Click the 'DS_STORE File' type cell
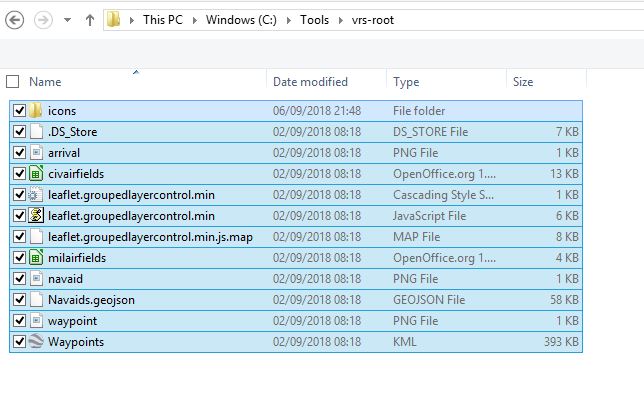644x396 pixels. pyautogui.click(x=430, y=132)
